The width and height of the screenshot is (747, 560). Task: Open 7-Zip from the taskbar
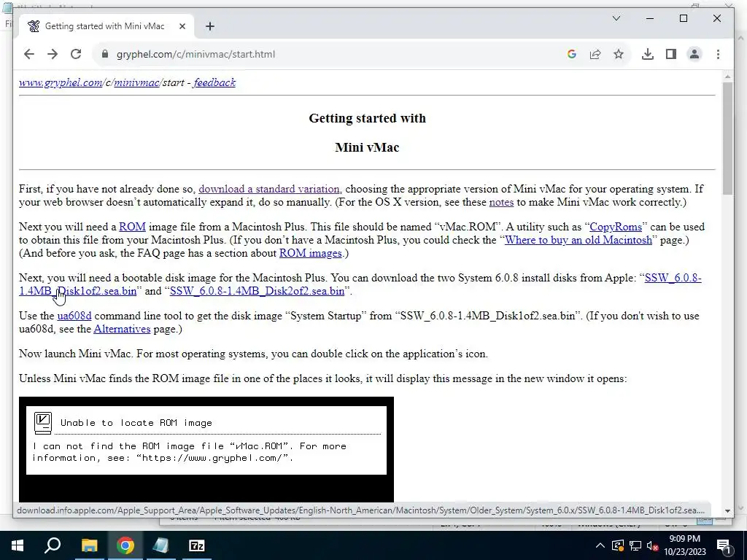point(197,545)
